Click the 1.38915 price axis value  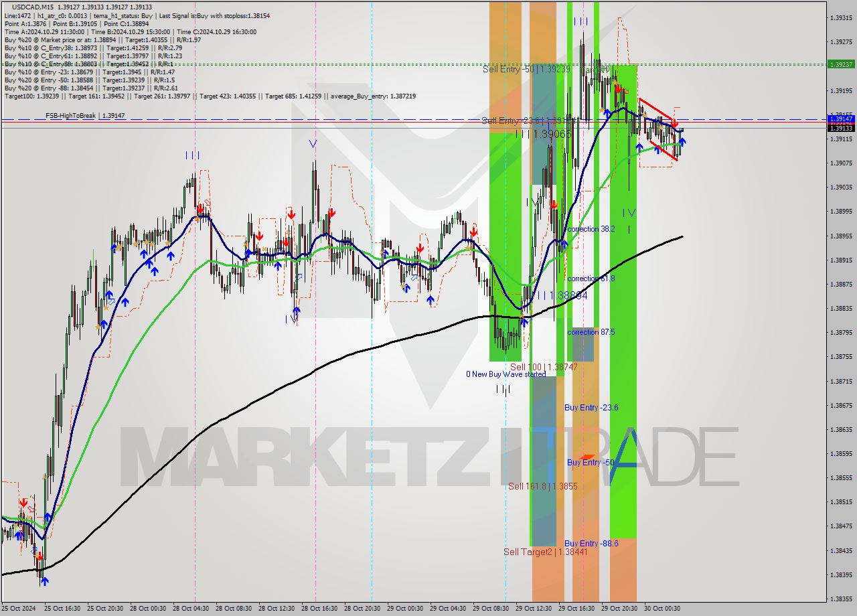[x=842, y=260]
